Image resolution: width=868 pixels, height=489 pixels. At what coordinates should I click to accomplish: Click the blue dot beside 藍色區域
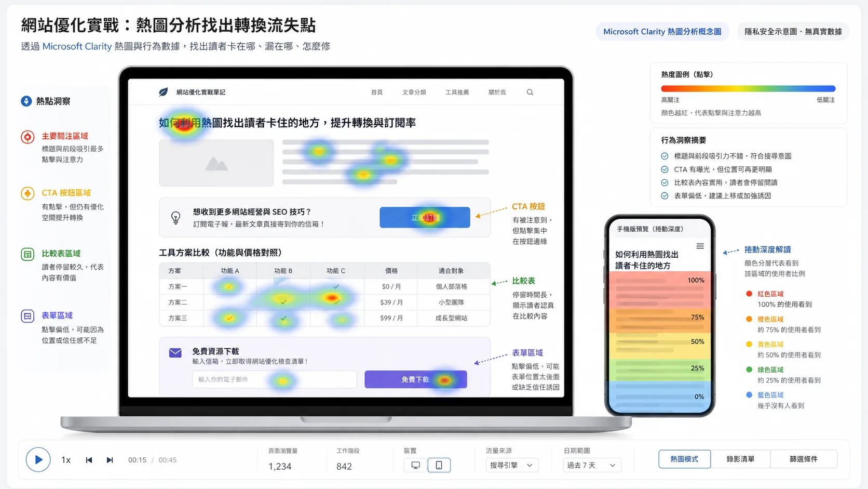coord(749,395)
